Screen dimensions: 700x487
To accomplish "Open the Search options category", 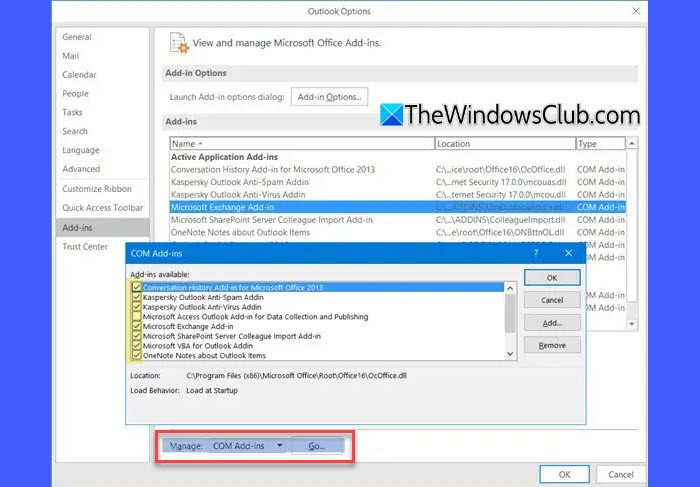I will [x=75, y=131].
